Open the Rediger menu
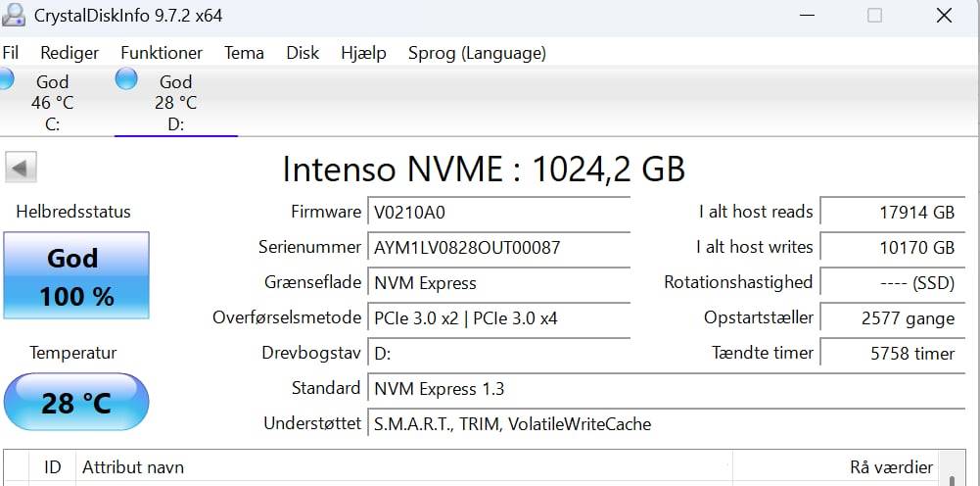Screen dimensions: 980x486 70,53
